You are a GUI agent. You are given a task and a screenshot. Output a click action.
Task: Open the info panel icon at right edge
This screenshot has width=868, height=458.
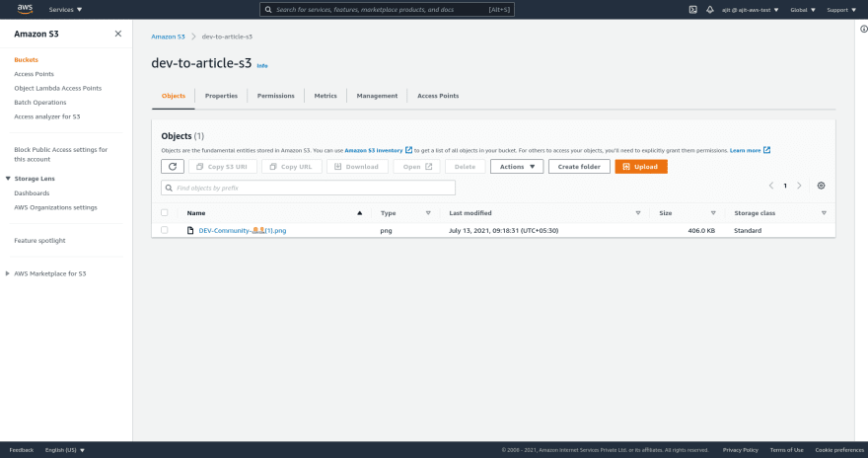(x=864, y=29)
